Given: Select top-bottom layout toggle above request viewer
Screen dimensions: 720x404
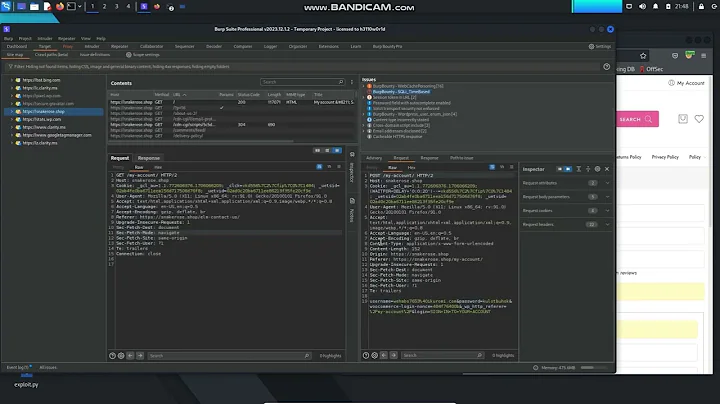Looking at the screenshot, I should click(327, 151).
